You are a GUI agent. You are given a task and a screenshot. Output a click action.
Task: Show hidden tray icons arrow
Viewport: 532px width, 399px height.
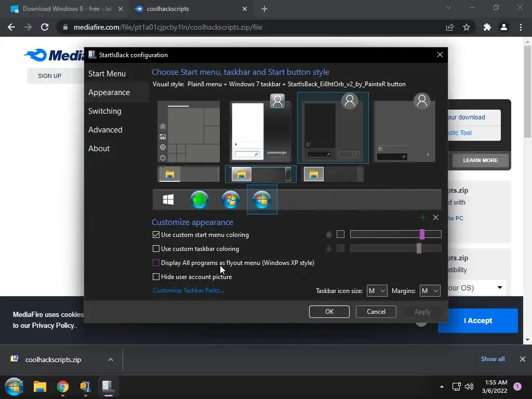click(x=442, y=387)
